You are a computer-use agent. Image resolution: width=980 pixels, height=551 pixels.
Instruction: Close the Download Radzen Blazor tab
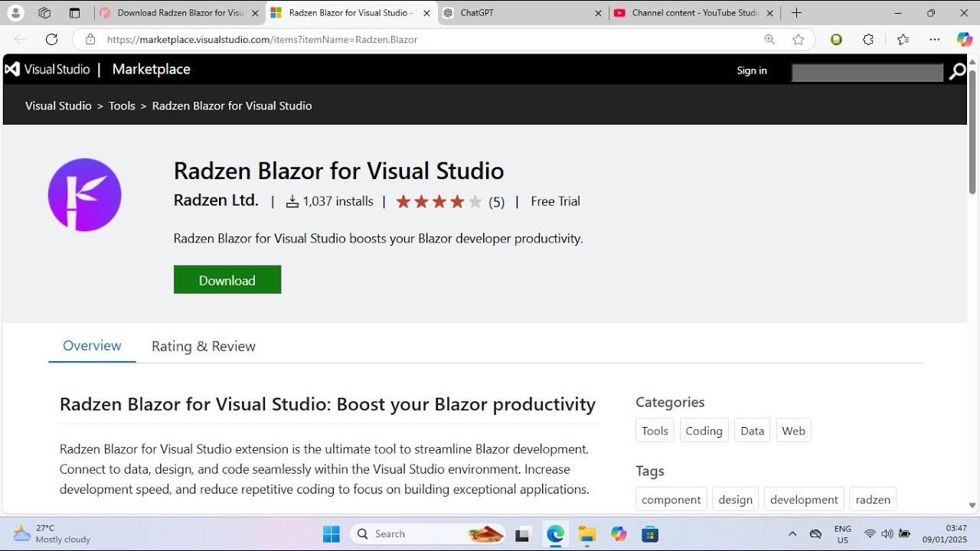coord(255,13)
